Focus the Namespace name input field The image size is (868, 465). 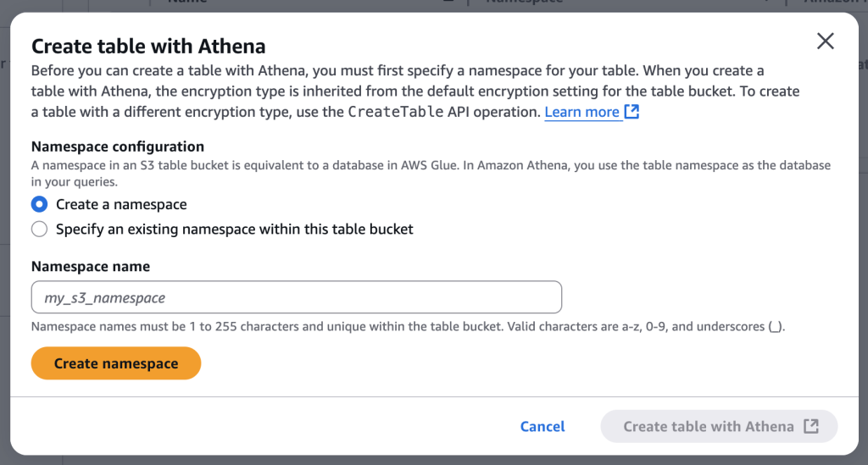[297, 297]
